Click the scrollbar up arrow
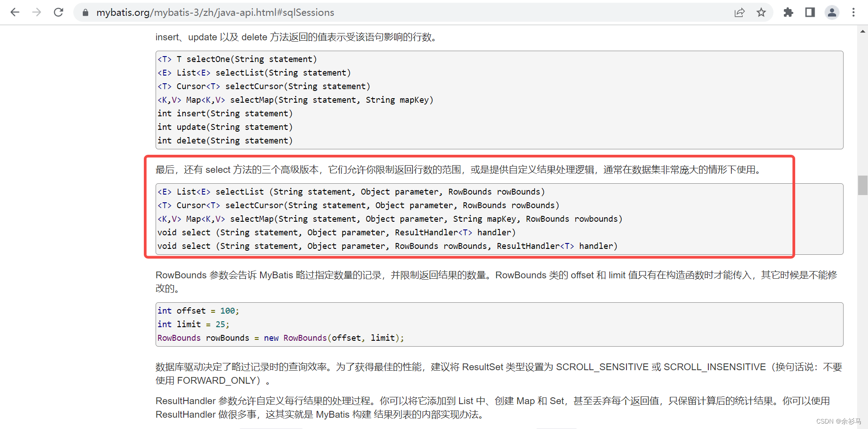 click(862, 32)
